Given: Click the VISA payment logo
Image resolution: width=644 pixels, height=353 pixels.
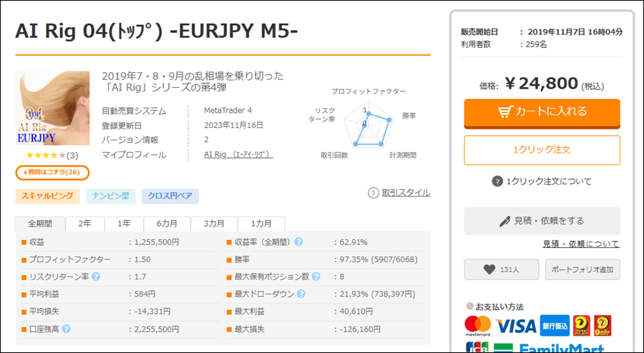Looking at the screenshot, I should (x=516, y=327).
